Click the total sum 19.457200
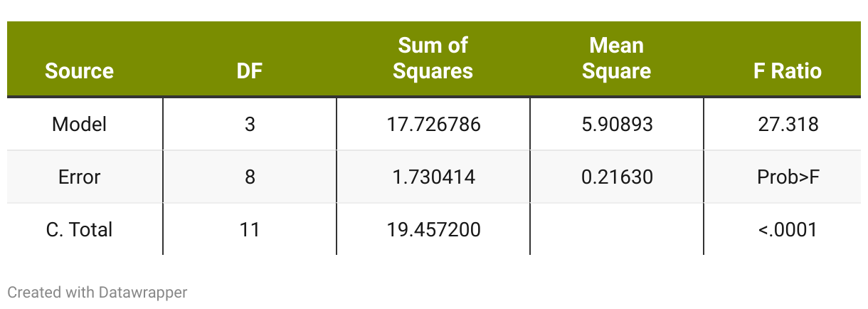The height and width of the screenshot is (309, 868). tap(433, 229)
